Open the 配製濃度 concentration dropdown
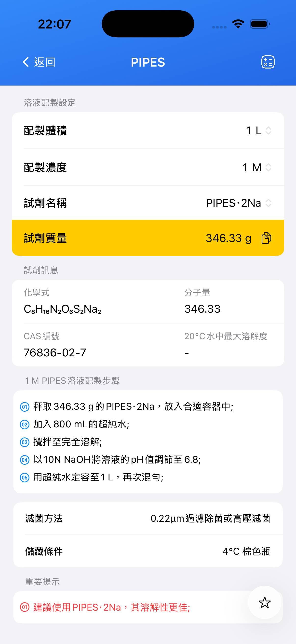 (257, 167)
